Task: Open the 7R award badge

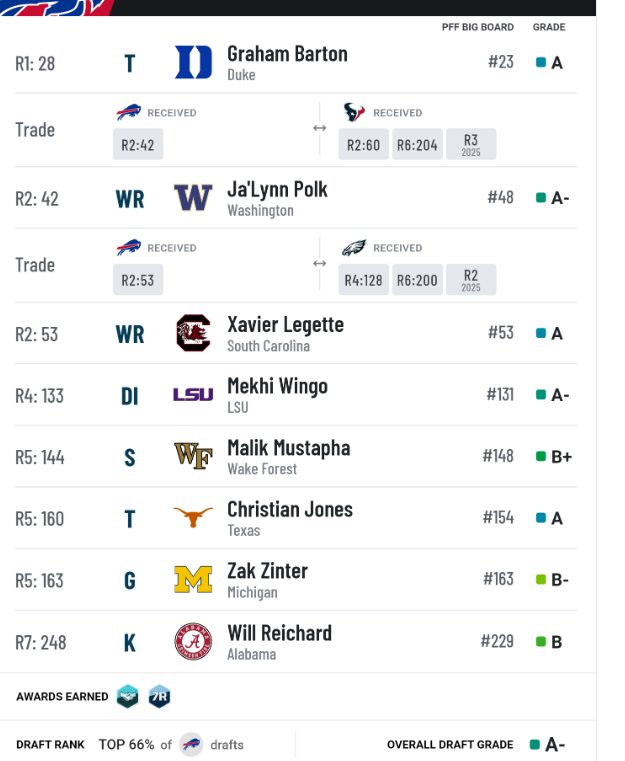Action: coord(159,696)
